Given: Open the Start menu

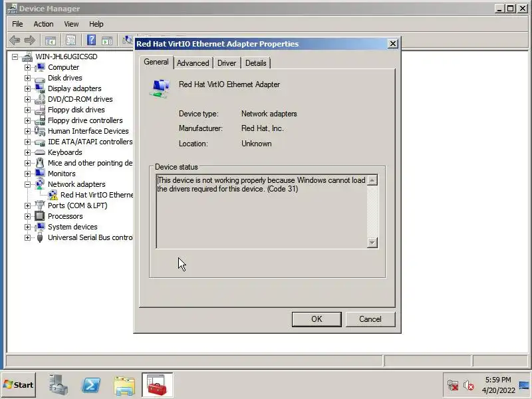Looking at the screenshot, I should click(x=19, y=385).
